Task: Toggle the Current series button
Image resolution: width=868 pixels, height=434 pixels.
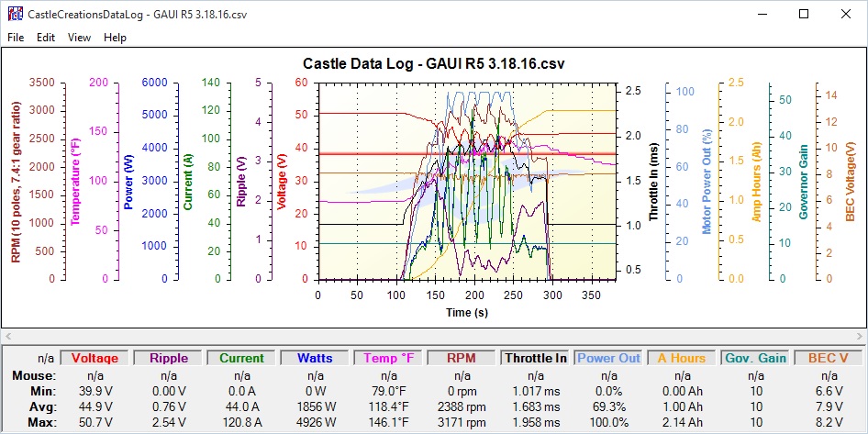Action: 241,358
